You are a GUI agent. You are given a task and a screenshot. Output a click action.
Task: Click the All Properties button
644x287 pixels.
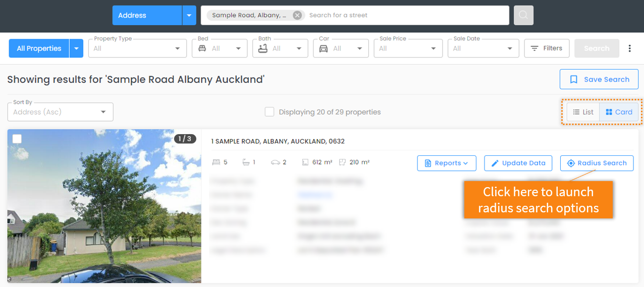click(x=39, y=48)
